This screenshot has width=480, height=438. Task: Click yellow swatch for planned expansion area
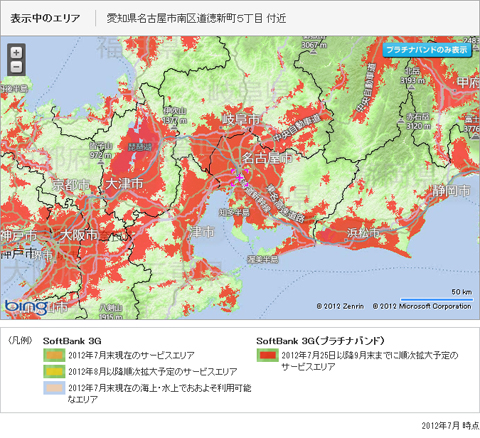[x=54, y=371]
